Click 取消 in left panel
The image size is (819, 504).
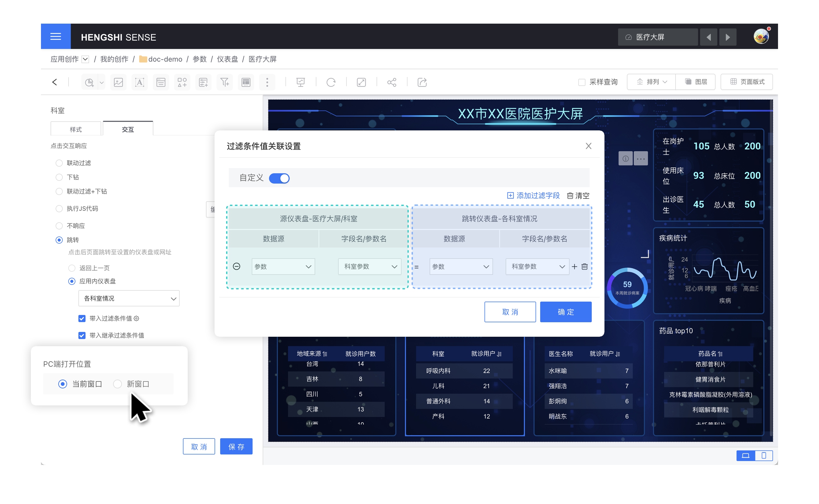tap(199, 447)
